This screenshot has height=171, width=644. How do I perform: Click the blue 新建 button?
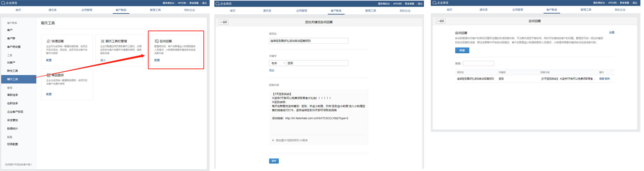pos(462,51)
